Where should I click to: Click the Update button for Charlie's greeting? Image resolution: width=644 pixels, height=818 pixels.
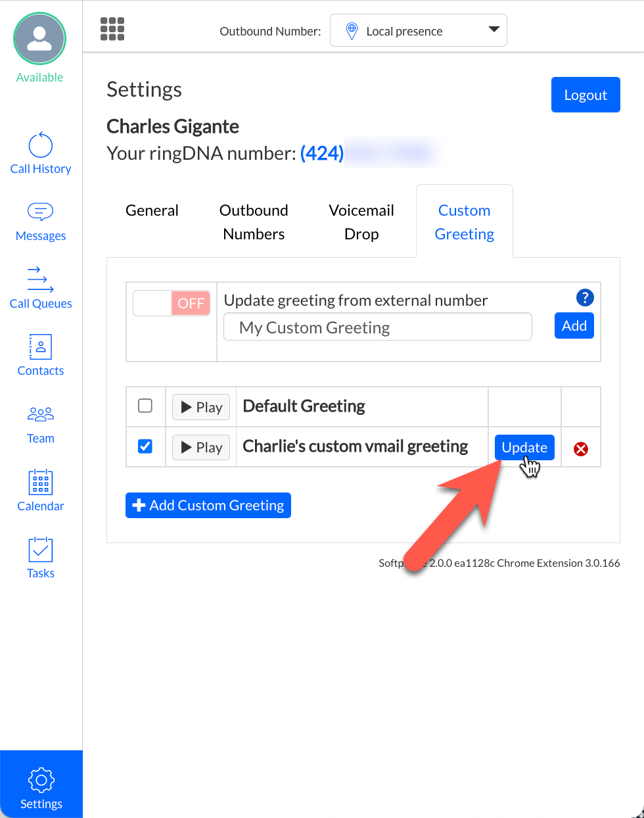click(x=524, y=447)
